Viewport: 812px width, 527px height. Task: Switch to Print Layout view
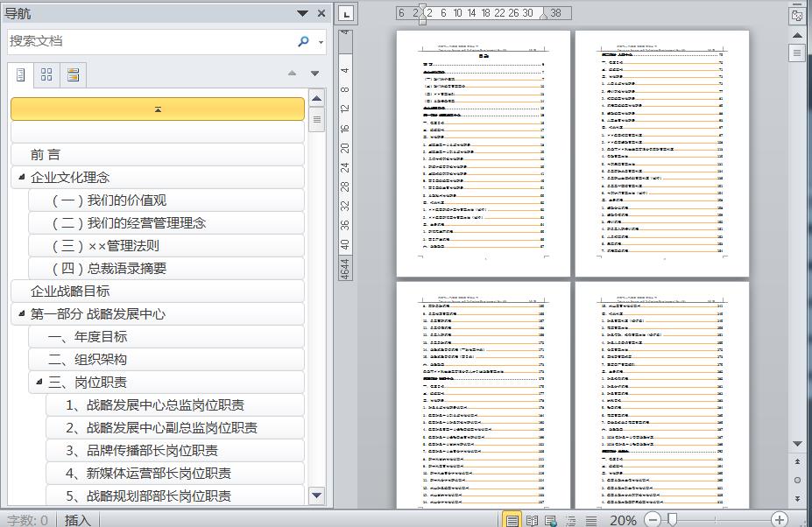512,520
